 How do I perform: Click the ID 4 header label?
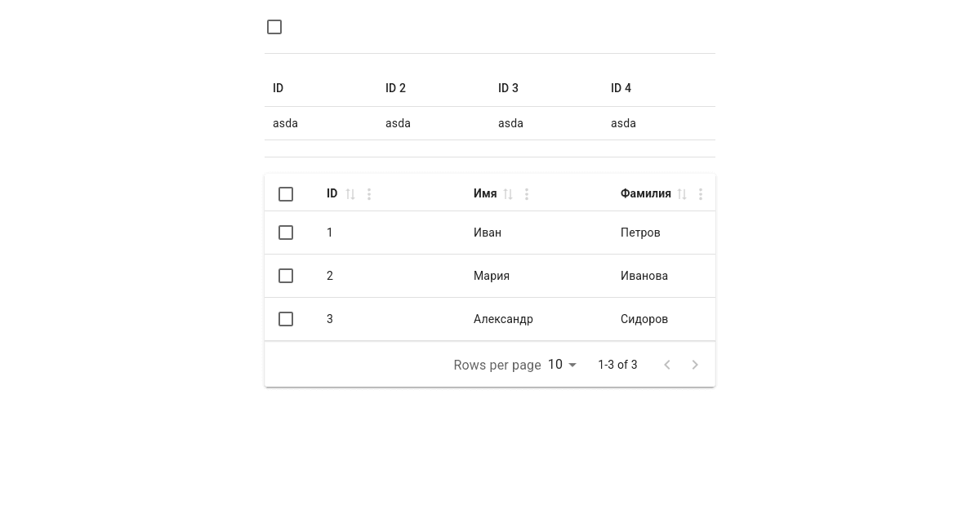[x=621, y=88]
